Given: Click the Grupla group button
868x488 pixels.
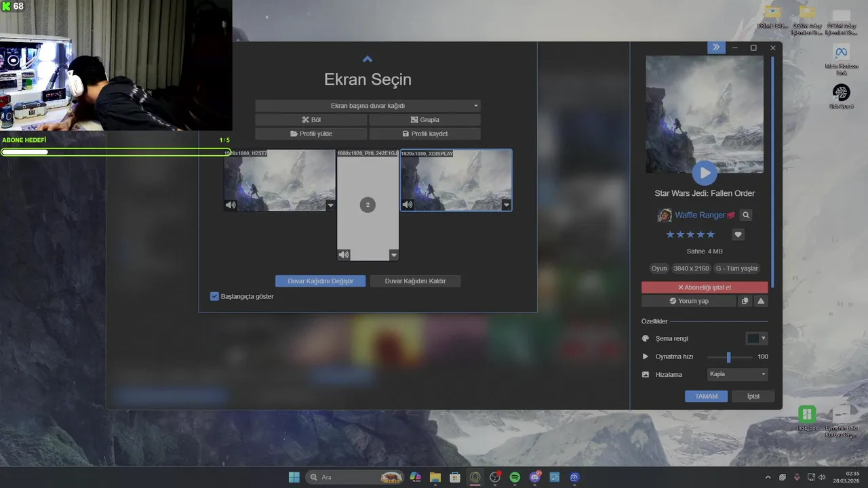Looking at the screenshot, I should coord(425,120).
